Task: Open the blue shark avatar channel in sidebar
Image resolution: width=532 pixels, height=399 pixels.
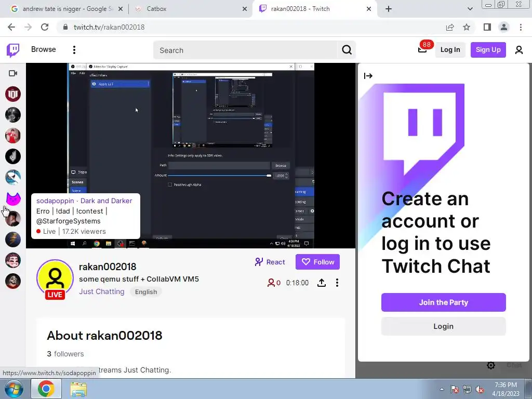Action: click(x=13, y=178)
